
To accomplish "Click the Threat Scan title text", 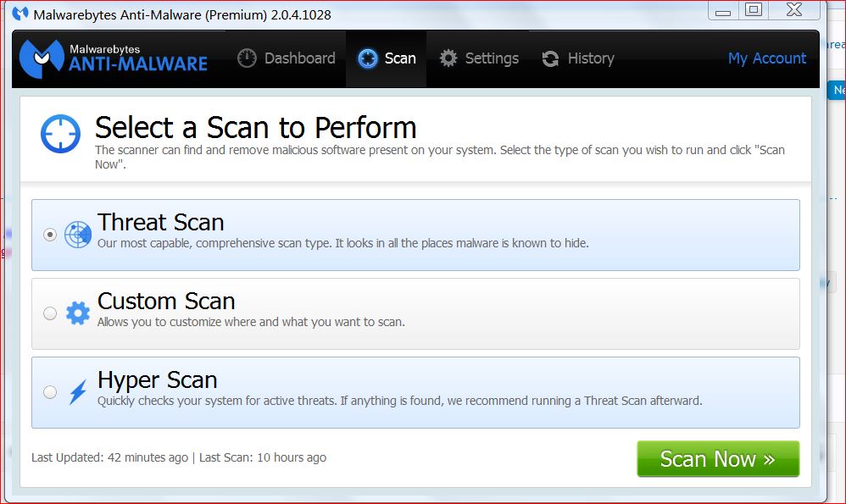I will (161, 222).
